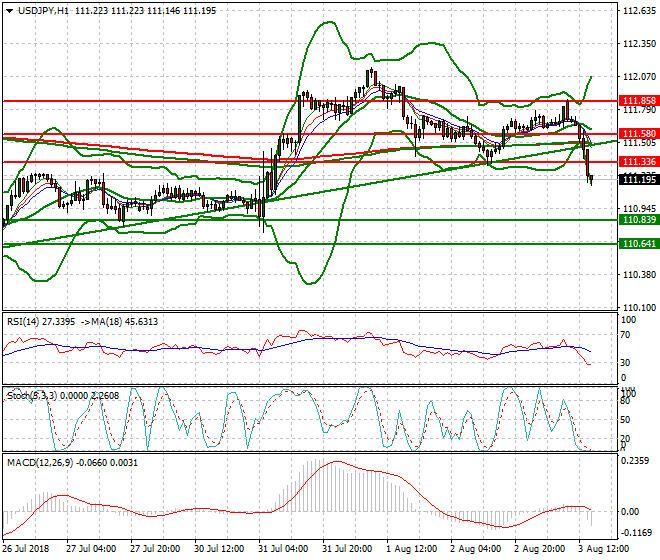Click the MACD scale value 0.2359
The height and width of the screenshot is (560, 660).
635,461
